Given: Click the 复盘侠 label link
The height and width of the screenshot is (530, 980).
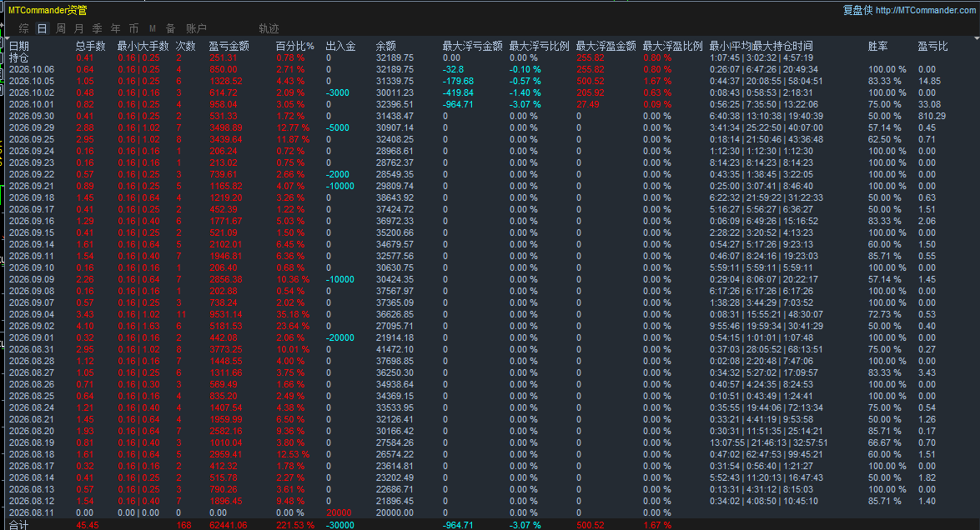Looking at the screenshot, I should click(857, 10).
